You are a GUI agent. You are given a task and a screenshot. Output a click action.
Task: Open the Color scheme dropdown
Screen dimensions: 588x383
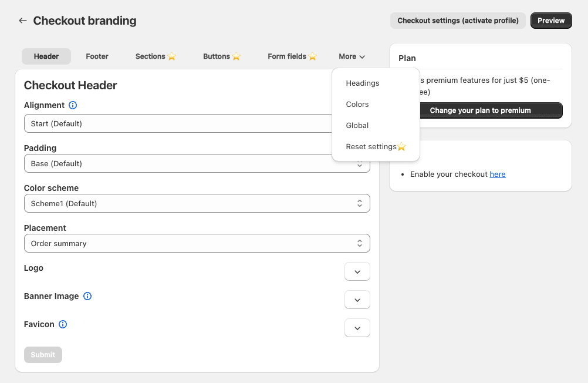197,203
